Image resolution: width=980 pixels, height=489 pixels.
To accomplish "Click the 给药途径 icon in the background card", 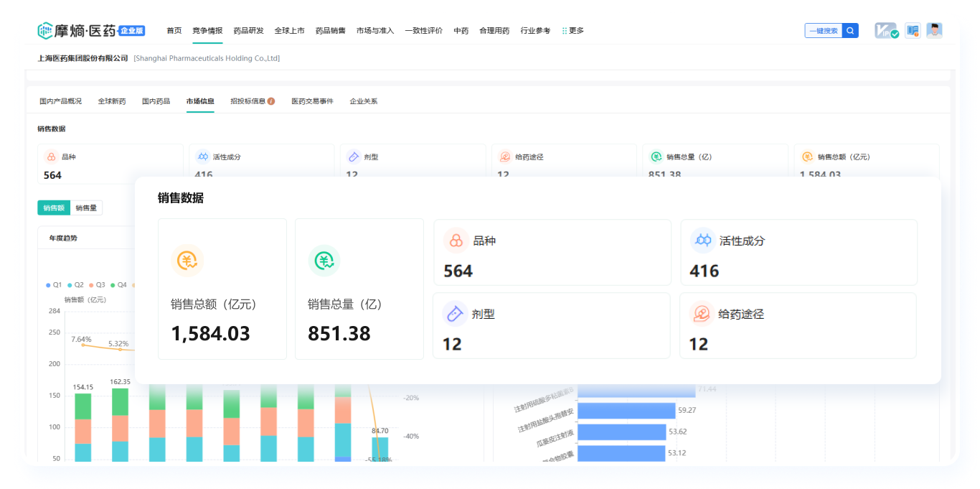I will (x=504, y=157).
